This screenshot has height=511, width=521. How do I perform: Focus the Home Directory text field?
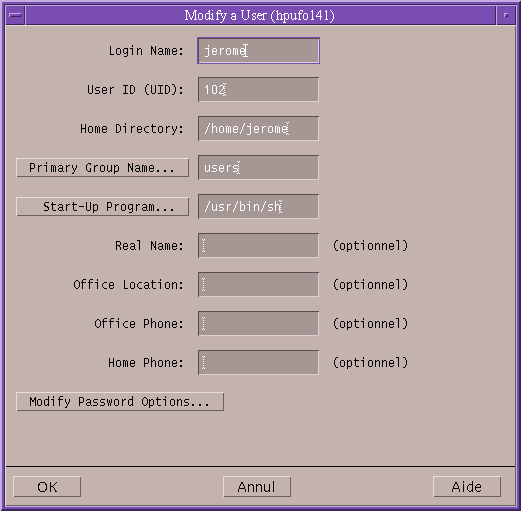(258, 129)
